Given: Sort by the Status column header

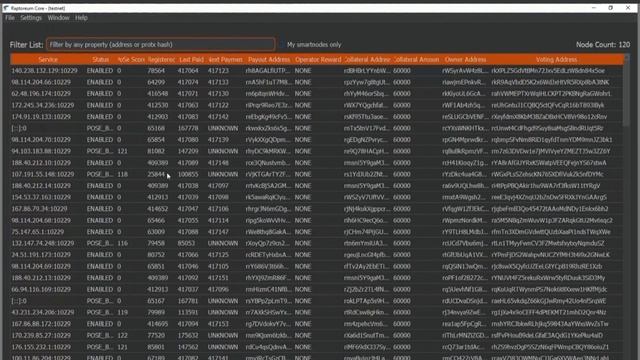Looking at the screenshot, I should pyautogui.click(x=100, y=60).
